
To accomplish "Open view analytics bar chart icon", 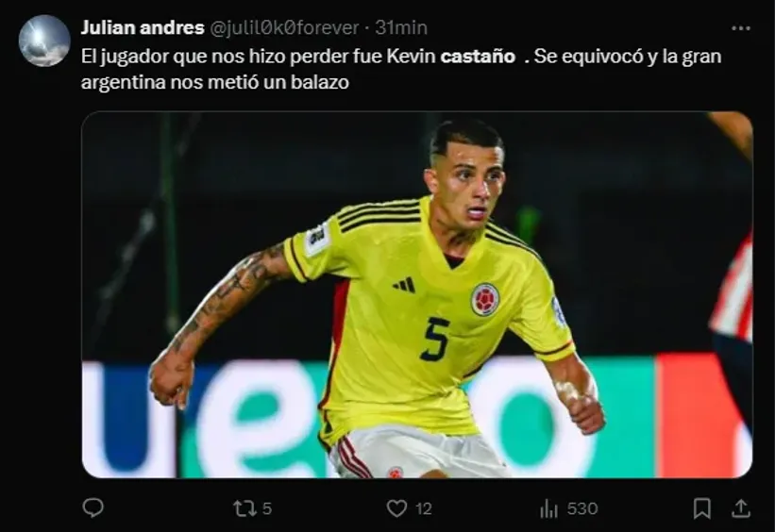I will coord(548,508).
